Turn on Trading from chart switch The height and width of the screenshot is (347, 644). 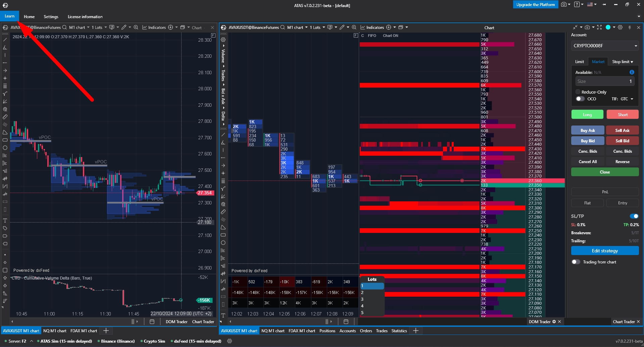[x=576, y=262]
